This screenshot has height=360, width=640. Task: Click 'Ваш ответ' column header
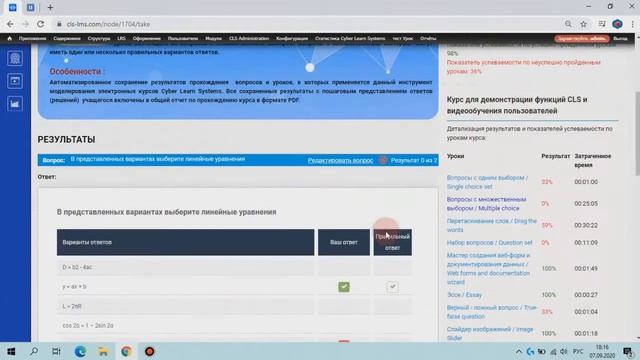click(344, 242)
